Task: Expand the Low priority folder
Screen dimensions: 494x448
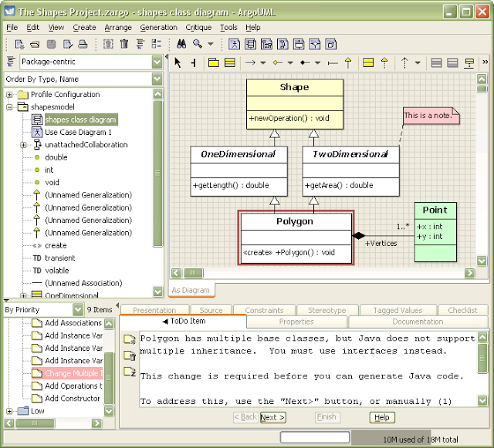Action: point(9,411)
